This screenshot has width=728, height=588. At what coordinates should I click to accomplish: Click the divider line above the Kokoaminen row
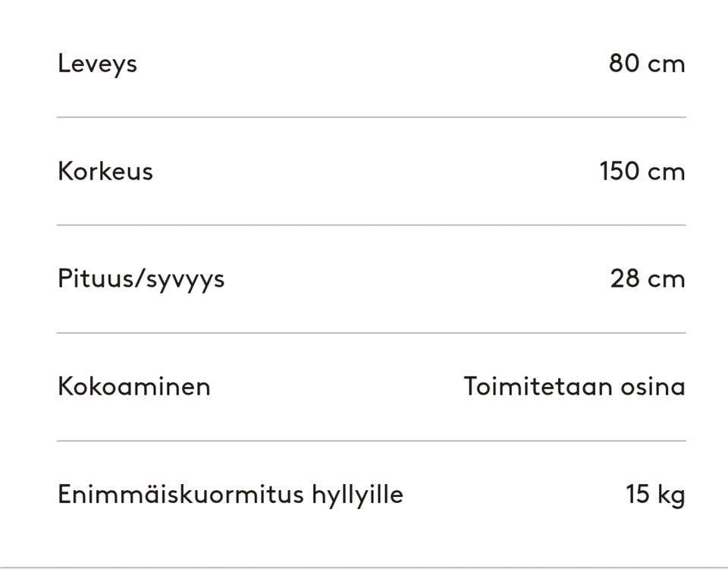click(372, 332)
